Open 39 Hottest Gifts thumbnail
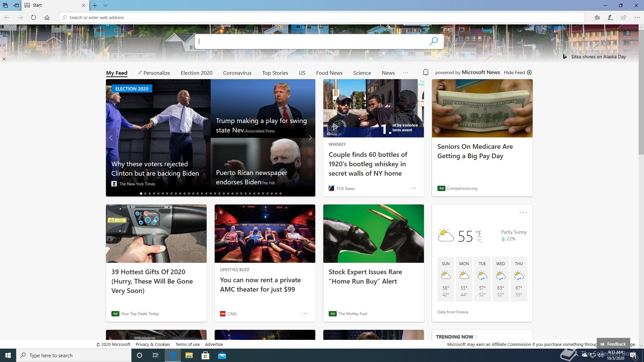Viewport: 644px width, 362px height. [x=156, y=234]
